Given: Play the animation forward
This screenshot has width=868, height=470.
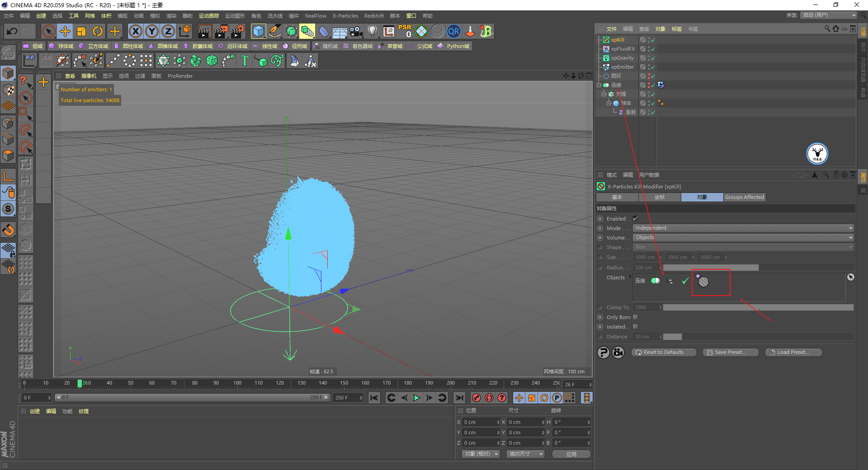Looking at the screenshot, I should [x=416, y=398].
